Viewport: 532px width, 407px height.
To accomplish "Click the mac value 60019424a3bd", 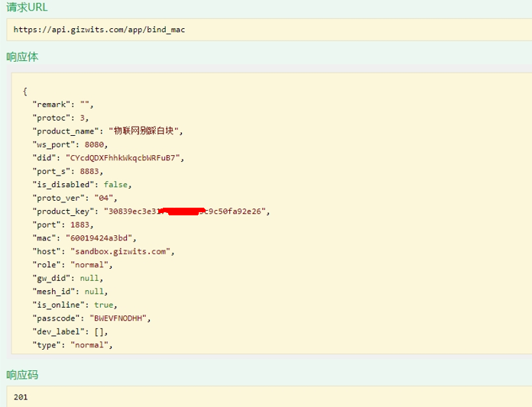I will 99,238.
